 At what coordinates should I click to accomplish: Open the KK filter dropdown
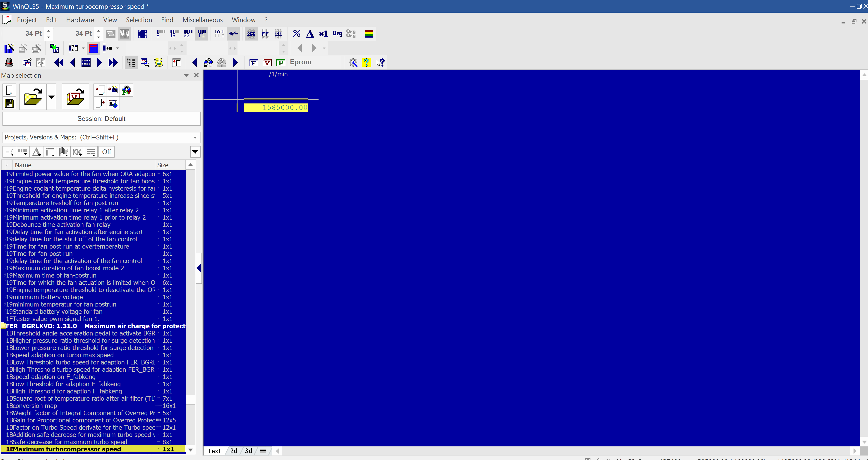coord(77,152)
